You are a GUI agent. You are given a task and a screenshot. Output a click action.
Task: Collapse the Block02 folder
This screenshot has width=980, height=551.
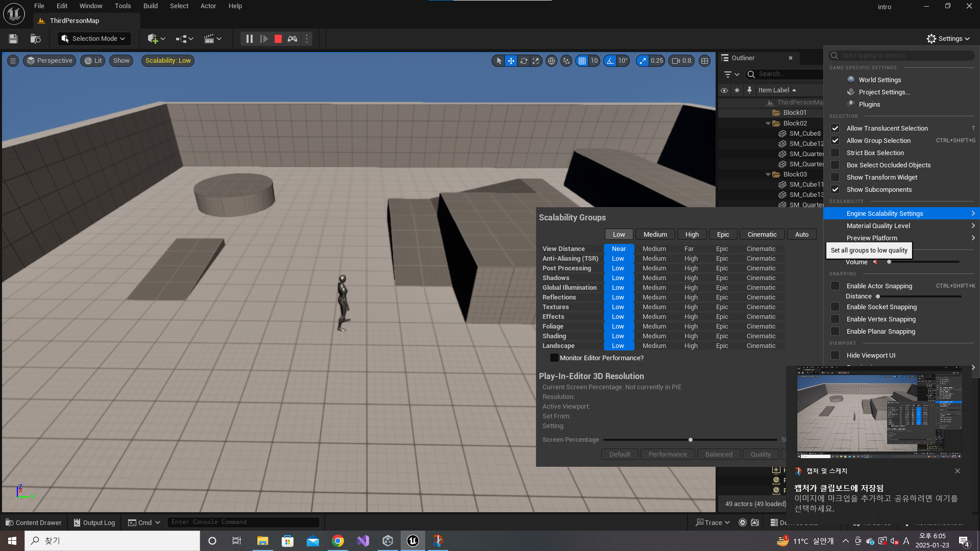(768, 123)
